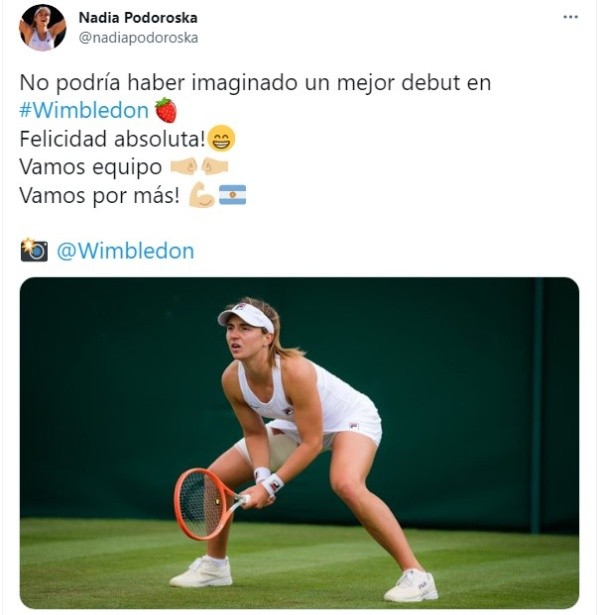Click Nadia Podoroska's profile avatar

(42, 27)
